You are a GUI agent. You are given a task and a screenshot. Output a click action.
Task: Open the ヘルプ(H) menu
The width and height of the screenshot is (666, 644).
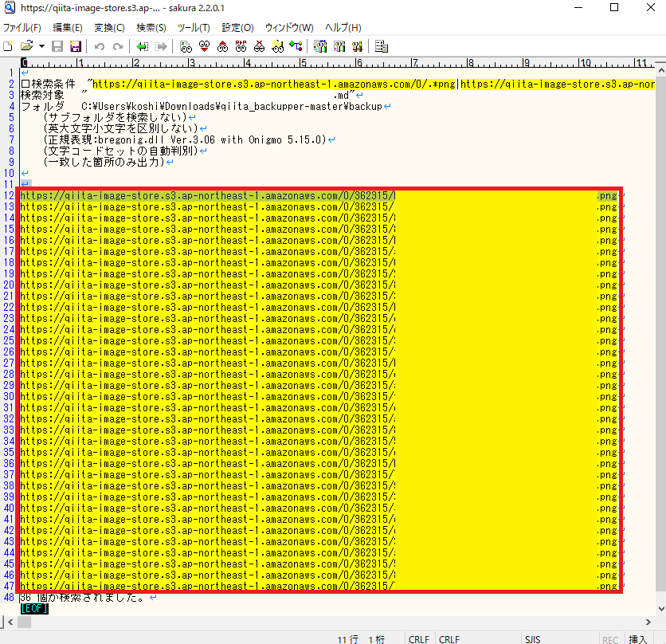click(x=343, y=28)
